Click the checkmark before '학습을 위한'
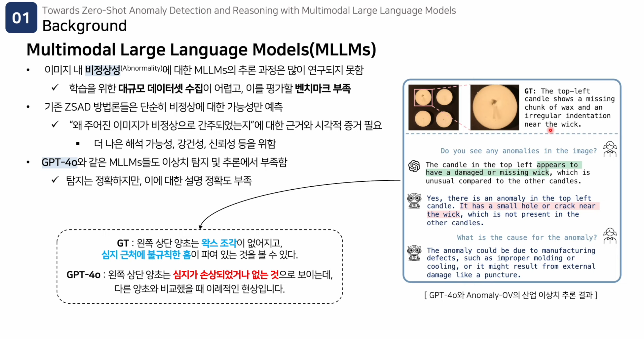The height and width of the screenshot is (339, 644). pyautogui.click(x=55, y=88)
